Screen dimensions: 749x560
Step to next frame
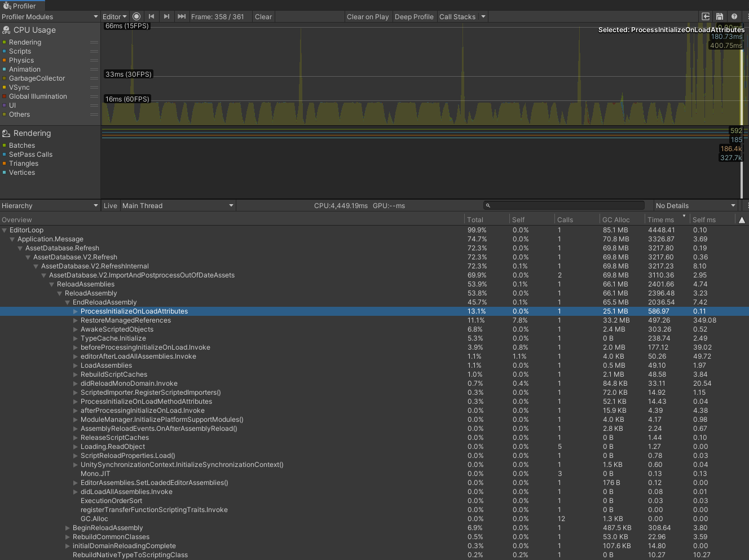coord(166,16)
